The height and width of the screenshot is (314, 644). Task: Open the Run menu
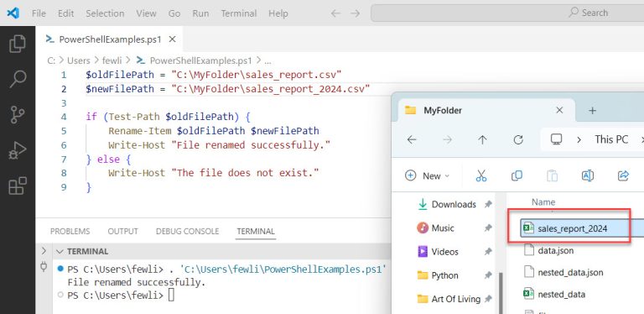click(200, 13)
